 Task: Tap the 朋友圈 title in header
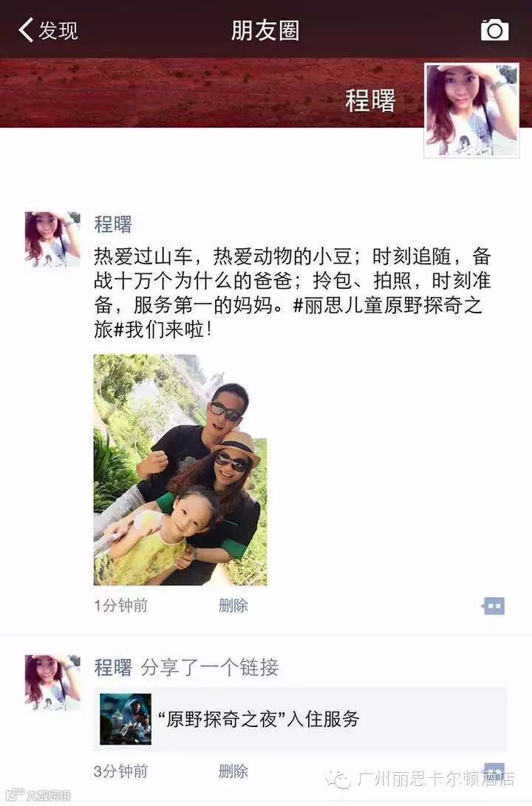tap(265, 30)
